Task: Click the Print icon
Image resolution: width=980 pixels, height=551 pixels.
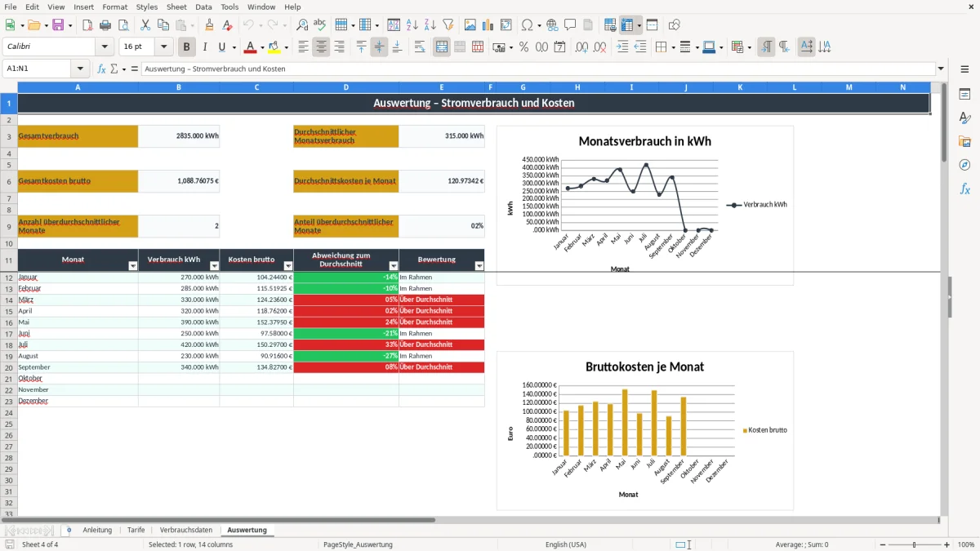Action: point(105,25)
